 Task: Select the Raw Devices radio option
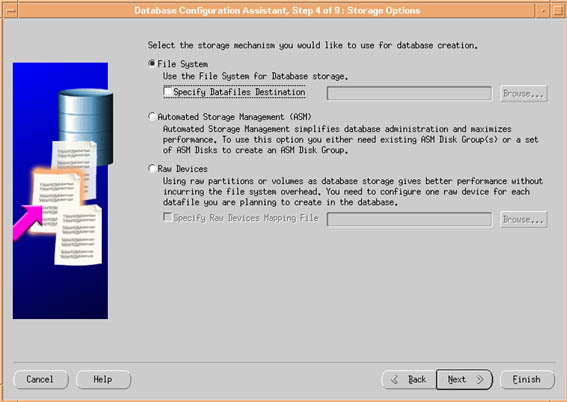(x=152, y=168)
